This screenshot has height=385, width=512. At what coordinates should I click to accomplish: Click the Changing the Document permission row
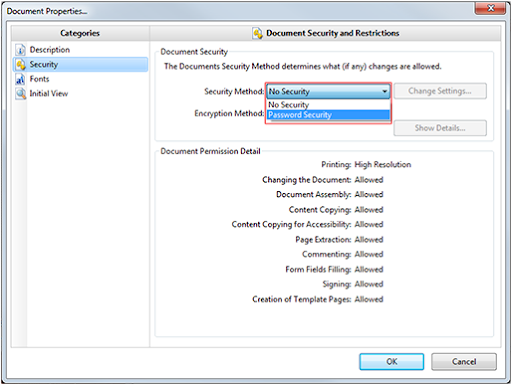coord(323,180)
